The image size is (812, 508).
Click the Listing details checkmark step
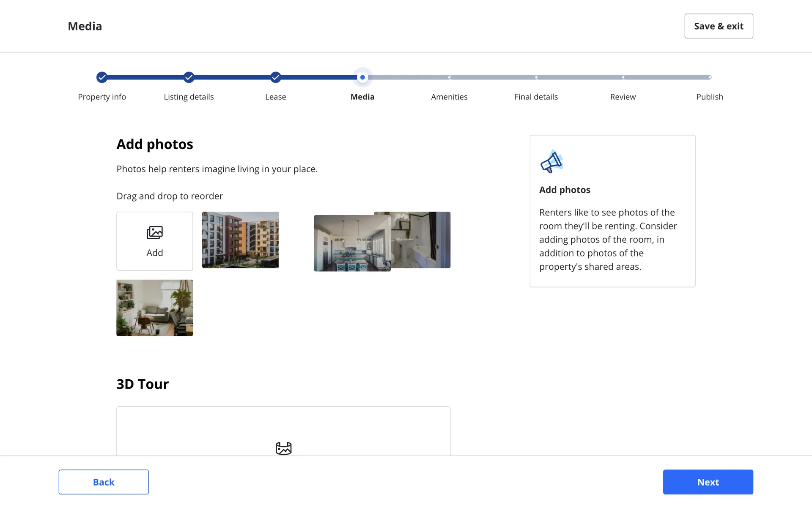189,77
